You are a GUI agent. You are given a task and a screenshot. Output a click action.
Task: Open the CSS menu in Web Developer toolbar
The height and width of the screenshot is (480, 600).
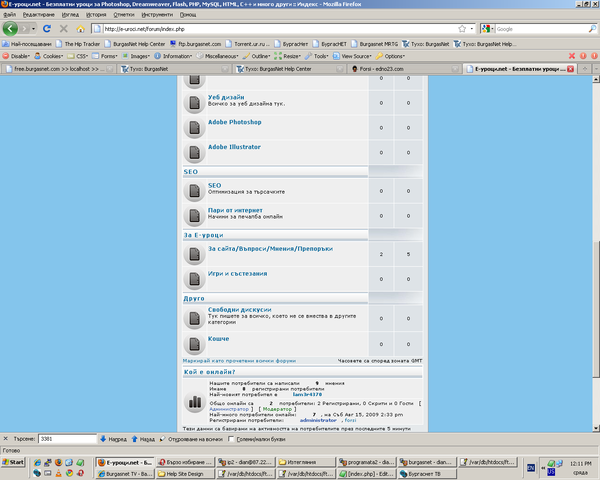pos(78,56)
